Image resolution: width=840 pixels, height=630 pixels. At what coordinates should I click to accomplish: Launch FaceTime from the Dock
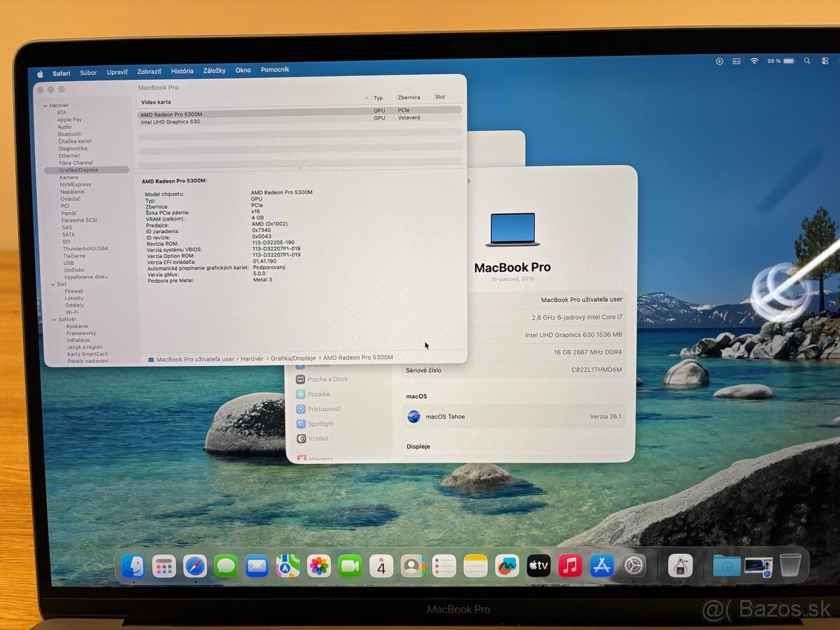click(x=350, y=566)
